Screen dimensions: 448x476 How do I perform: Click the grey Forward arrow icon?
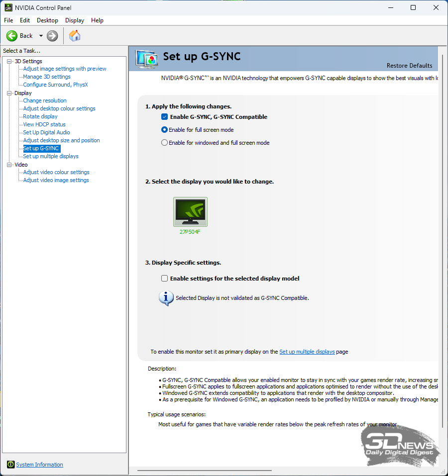click(x=52, y=36)
